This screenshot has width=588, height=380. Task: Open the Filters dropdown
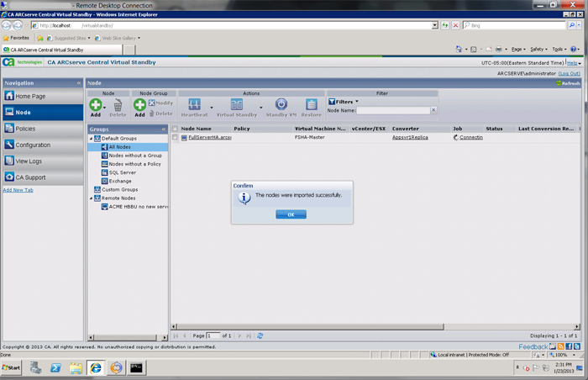344,102
